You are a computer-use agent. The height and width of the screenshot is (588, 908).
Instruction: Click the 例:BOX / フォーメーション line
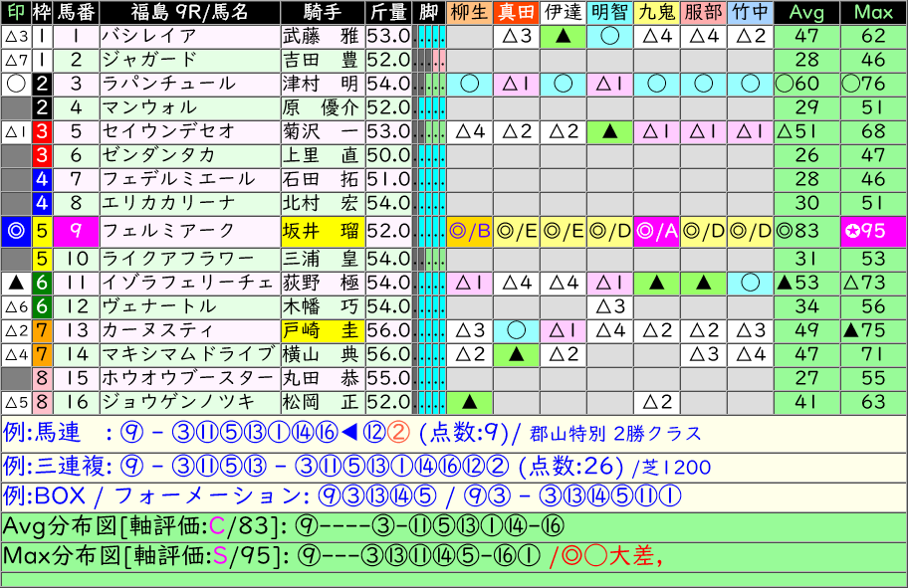click(454, 496)
